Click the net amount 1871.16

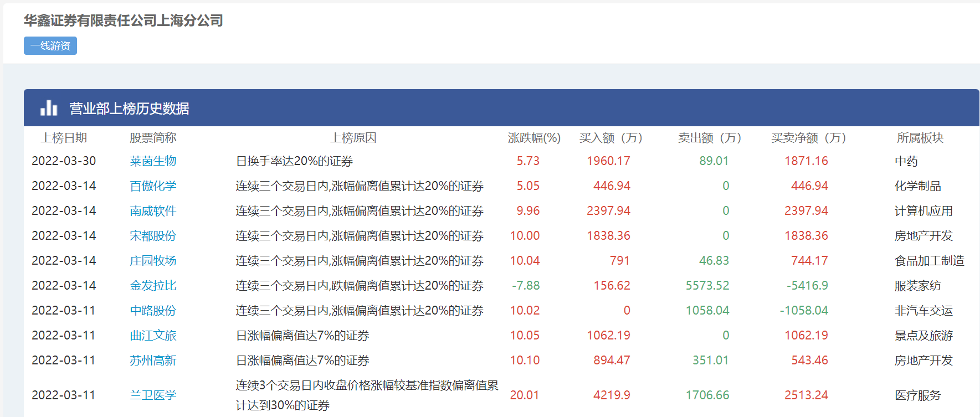[806, 161]
